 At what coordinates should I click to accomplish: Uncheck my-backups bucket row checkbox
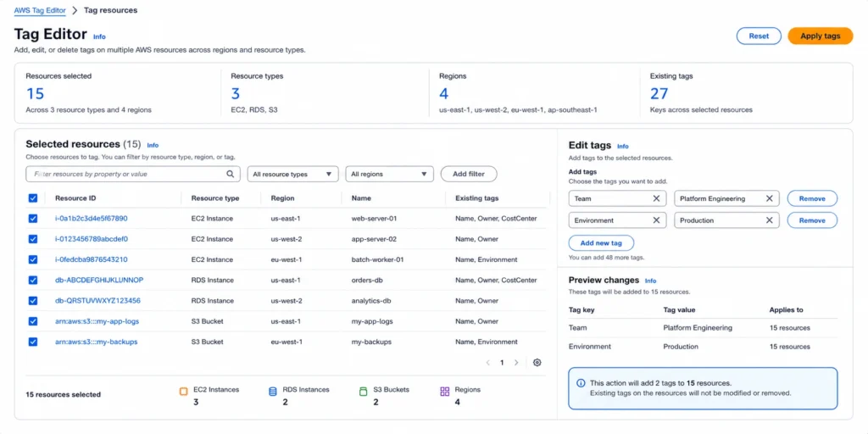(33, 342)
